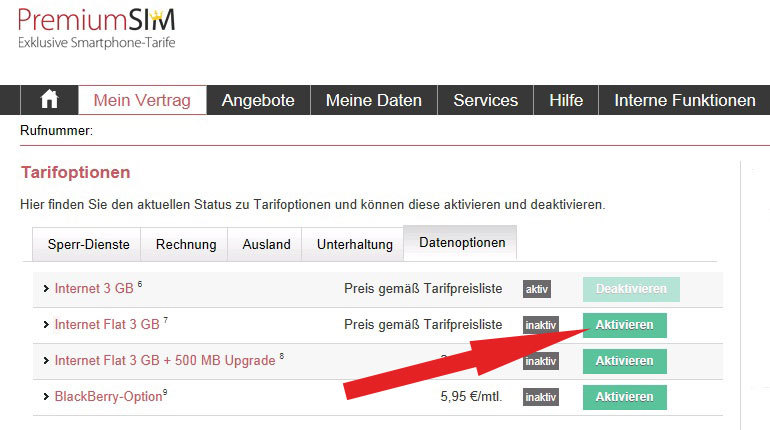
Task: Click Aktivieren for the BlackBerry-Option
Action: pyautogui.click(x=624, y=397)
